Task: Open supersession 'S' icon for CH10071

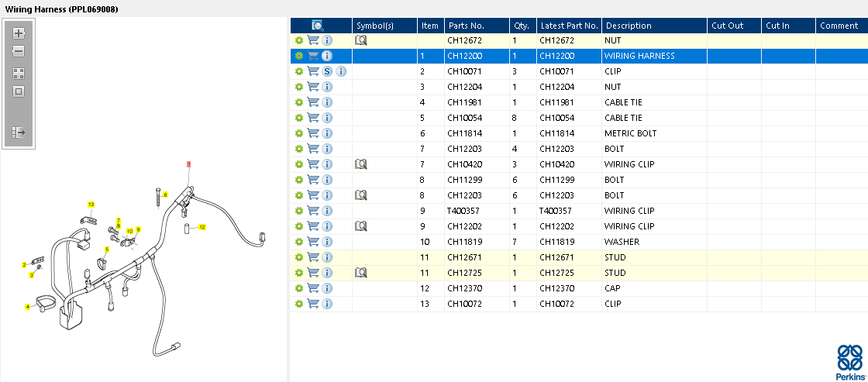Action: pos(327,71)
